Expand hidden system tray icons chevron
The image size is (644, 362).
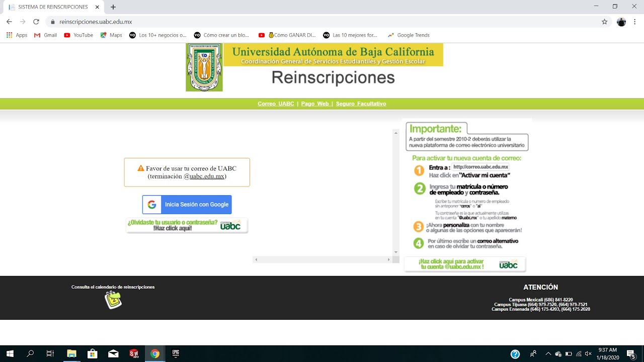[548, 354]
